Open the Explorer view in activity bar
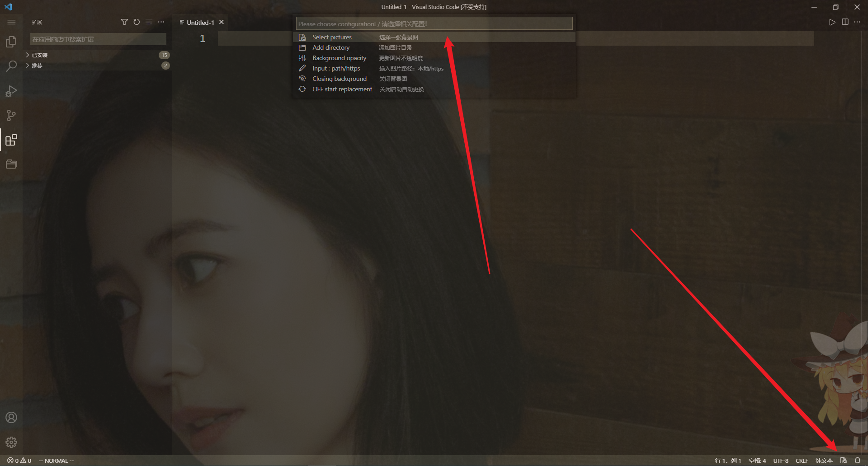 click(11, 42)
